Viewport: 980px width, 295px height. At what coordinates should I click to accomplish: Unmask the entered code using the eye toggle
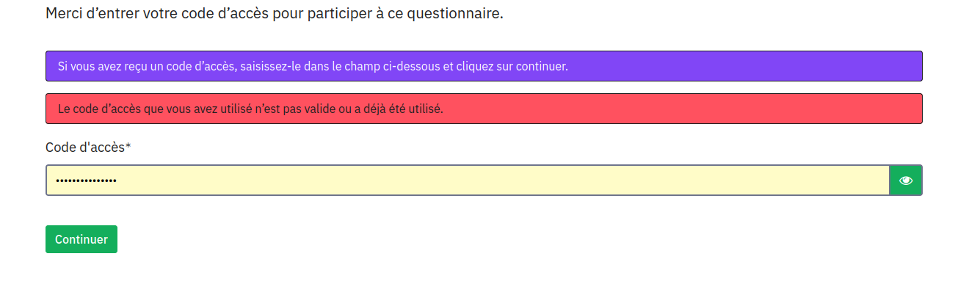click(906, 181)
